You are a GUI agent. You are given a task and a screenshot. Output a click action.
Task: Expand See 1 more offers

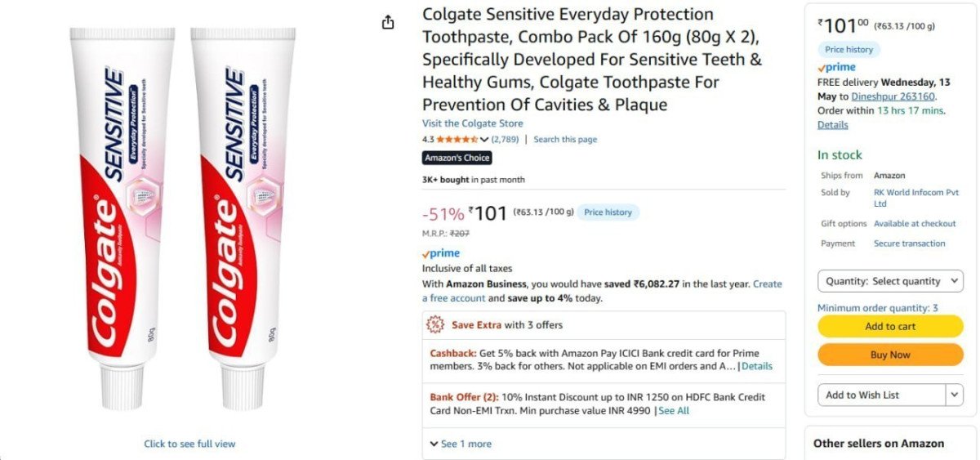coord(461,444)
